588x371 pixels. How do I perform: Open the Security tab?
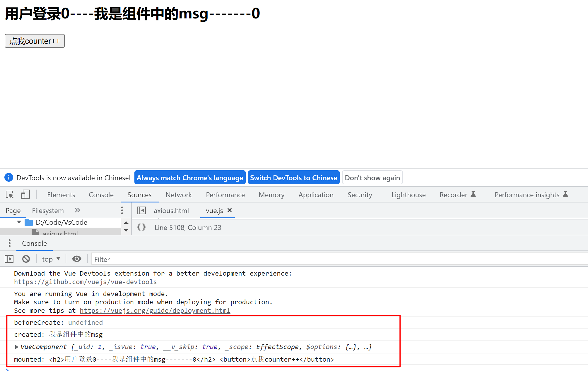[360, 195]
